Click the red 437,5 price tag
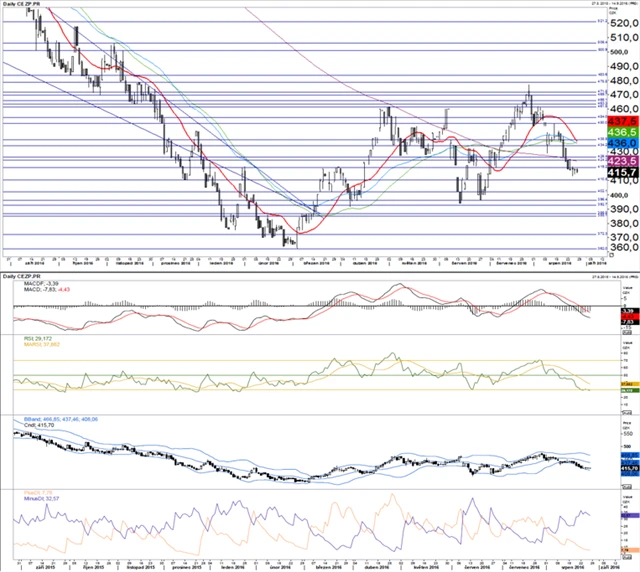The width and height of the screenshot is (640, 572). pos(623,120)
